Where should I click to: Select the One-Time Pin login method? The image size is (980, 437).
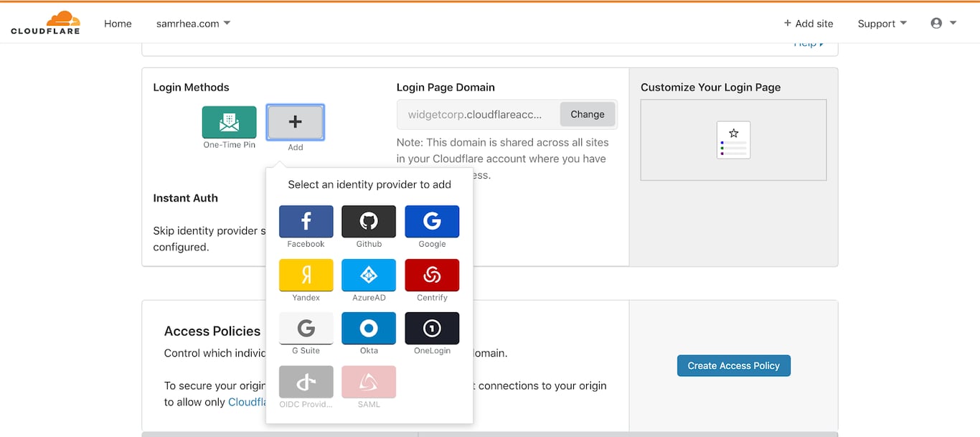click(x=229, y=122)
